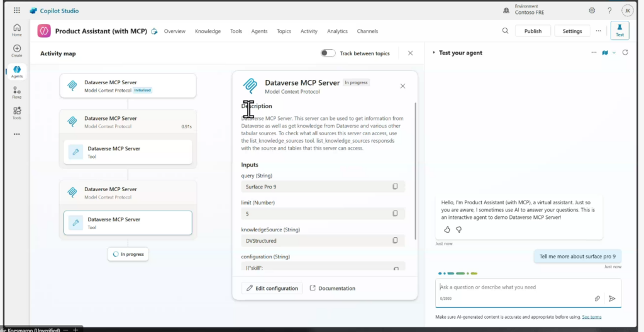Click the activity map icon in test panel
The width and height of the screenshot is (644, 332).
pyautogui.click(x=605, y=53)
